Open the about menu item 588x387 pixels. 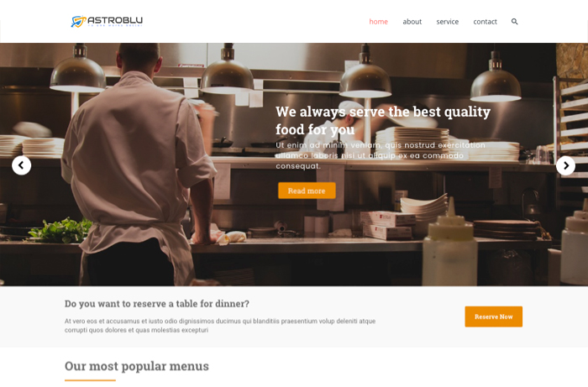(412, 22)
